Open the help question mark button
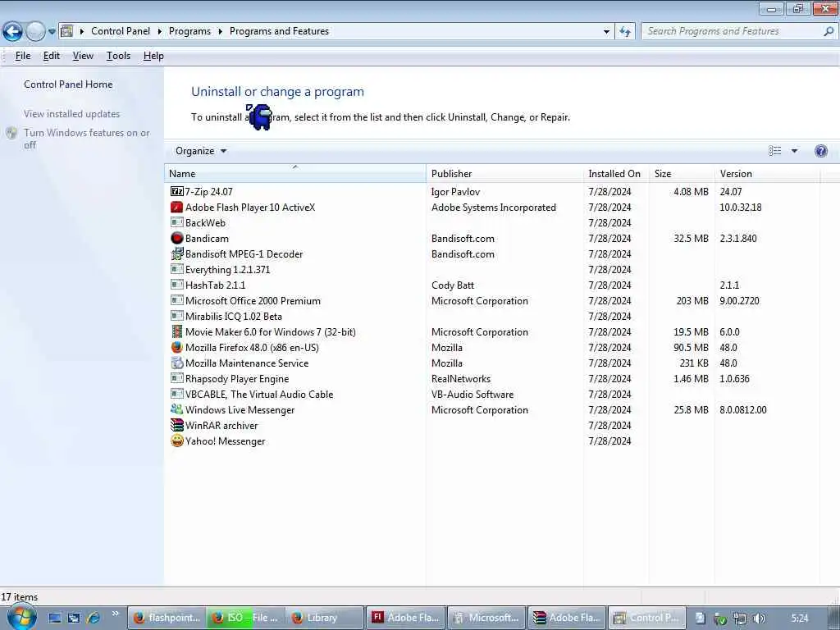The image size is (840, 630). pyautogui.click(x=820, y=151)
